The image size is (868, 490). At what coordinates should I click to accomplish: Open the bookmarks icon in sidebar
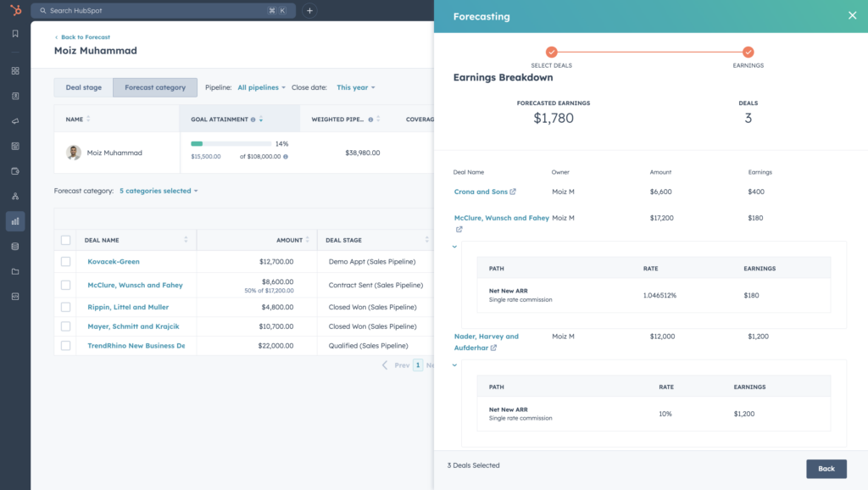[15, 34]
